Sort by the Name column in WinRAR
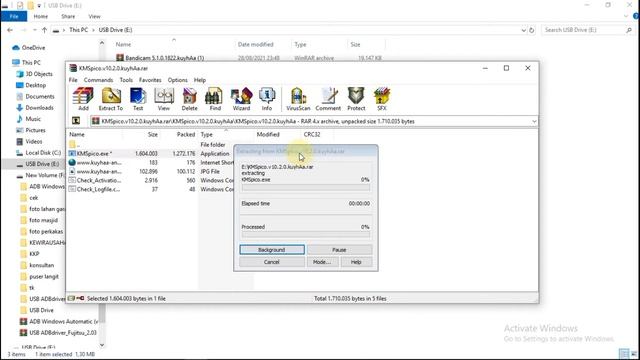The height and width of the screenshot is (360, 640). tap(77, 134)
